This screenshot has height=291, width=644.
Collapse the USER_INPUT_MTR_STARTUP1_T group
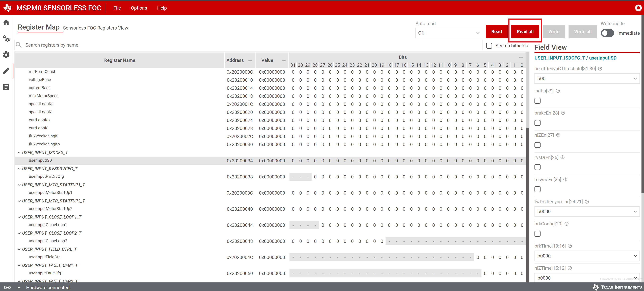[19, 185]
